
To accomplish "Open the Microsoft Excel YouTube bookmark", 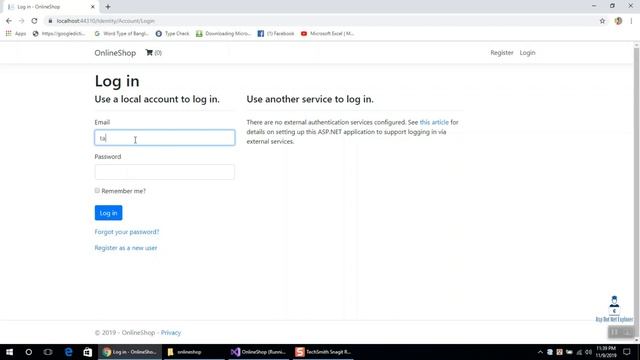I will 327,33.
